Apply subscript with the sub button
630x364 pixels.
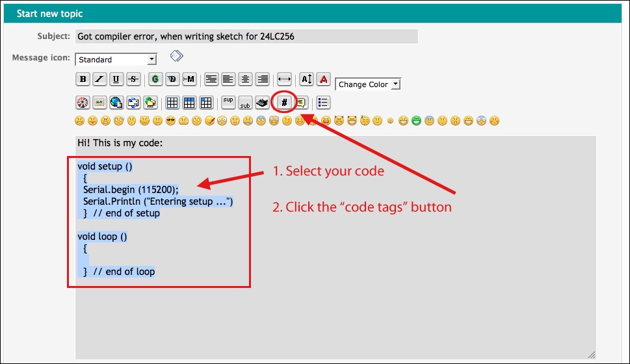click(x=245, y=103)
